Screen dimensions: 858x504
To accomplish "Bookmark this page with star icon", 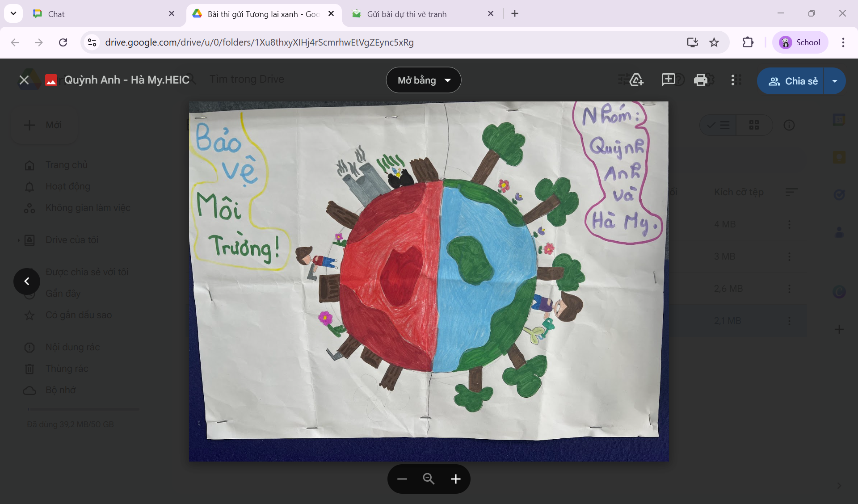I will pyautogui.click(x=714, y=42).
